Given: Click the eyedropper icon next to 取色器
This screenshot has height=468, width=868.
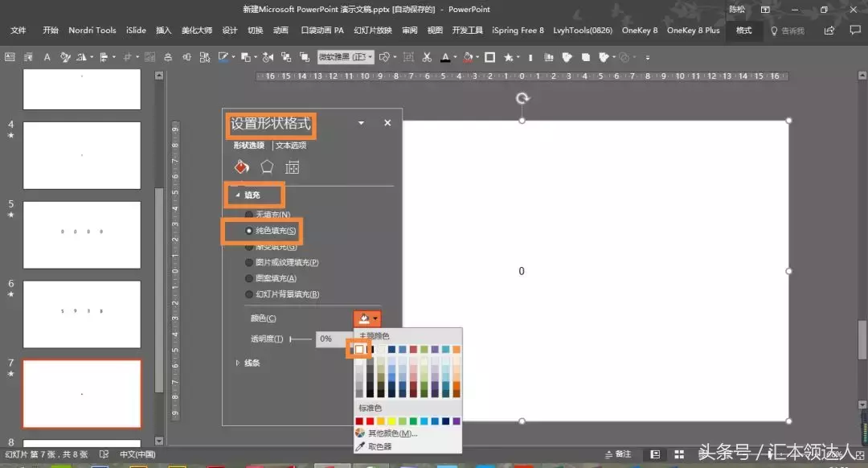Looking at the screenshot, I should click(360, 446).
